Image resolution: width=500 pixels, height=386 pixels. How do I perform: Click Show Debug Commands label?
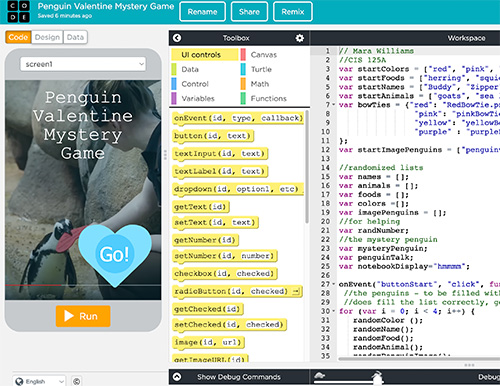point(239,377)
